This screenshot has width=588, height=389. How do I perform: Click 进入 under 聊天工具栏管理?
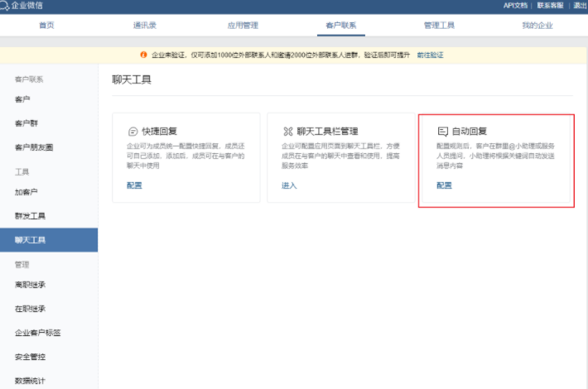tap(288, 185)
